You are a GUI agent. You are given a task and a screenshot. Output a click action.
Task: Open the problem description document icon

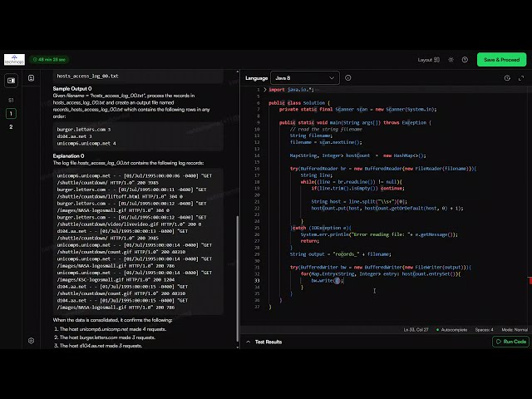[x=32, y=78]
